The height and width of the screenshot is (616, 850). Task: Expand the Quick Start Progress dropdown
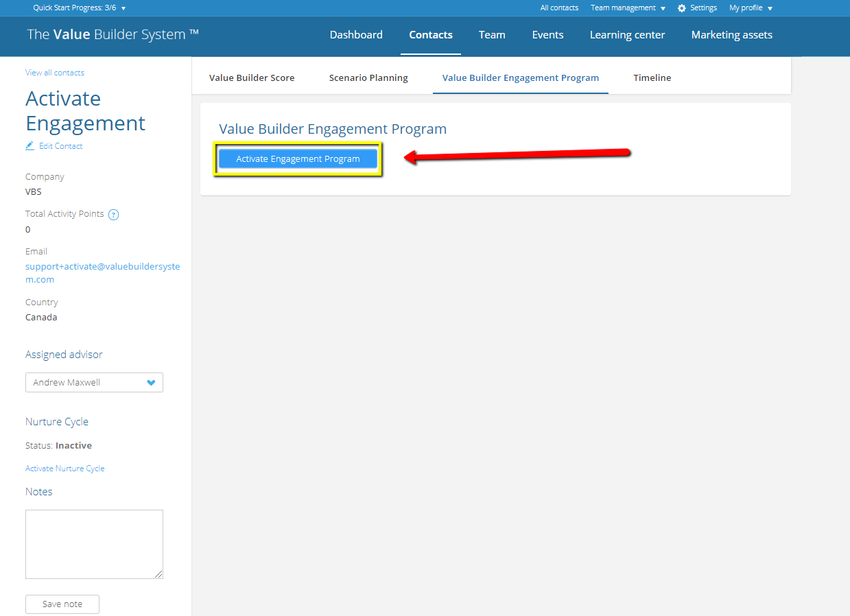(80, 8)
